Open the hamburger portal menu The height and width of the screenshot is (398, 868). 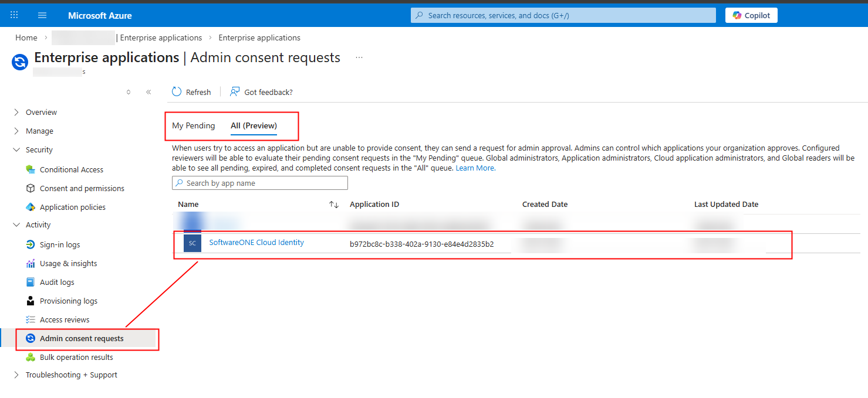coord(42,15)
